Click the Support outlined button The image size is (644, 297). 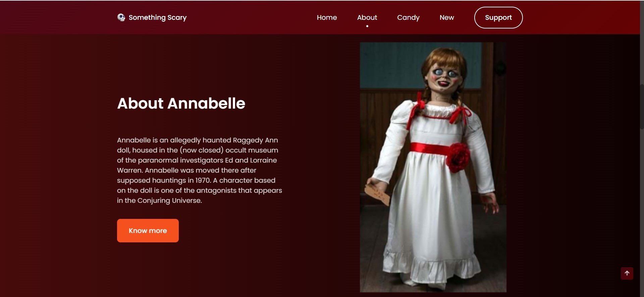(x=498, y=17)
